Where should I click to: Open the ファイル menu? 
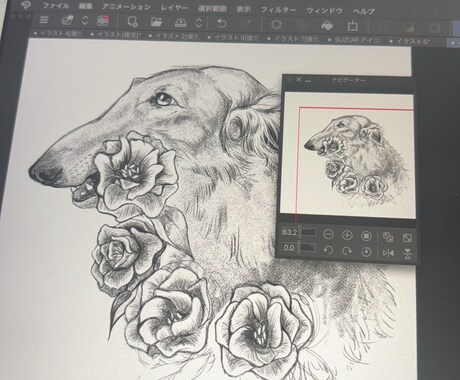click(56, 6)
